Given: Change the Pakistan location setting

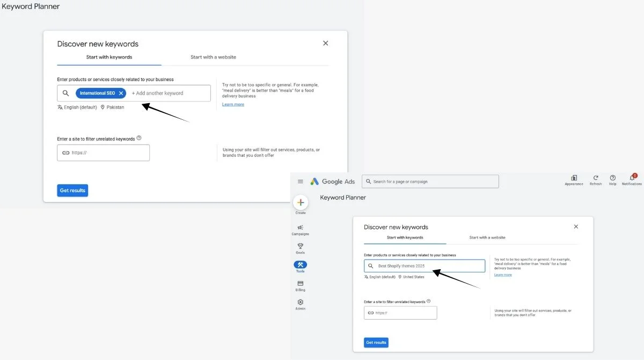Looking at the screenshot, I should [113, 107].
